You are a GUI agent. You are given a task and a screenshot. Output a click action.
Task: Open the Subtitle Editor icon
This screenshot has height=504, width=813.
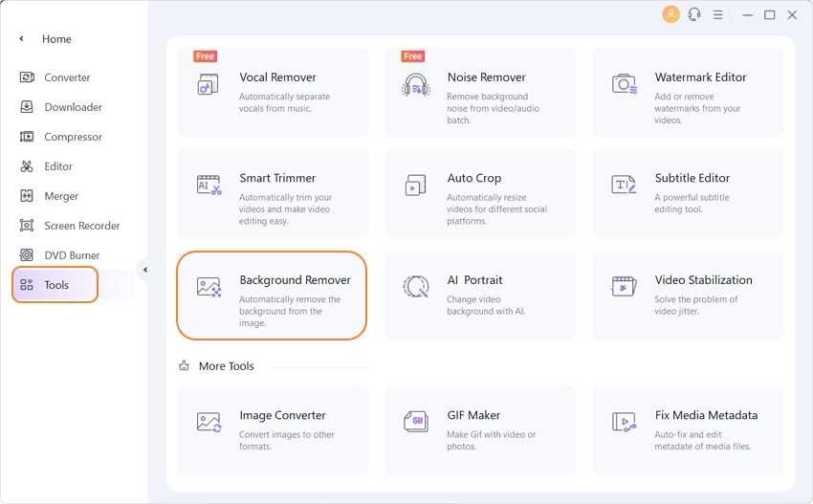624,185
